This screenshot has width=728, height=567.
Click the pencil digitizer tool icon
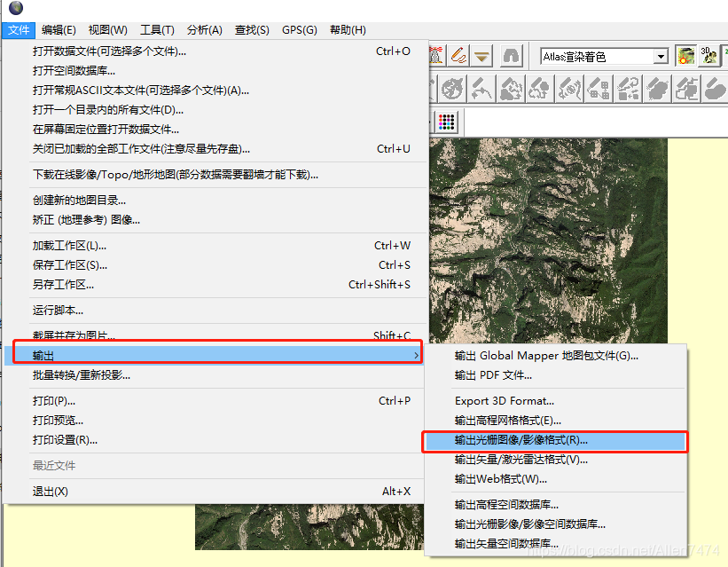(458, 56)
